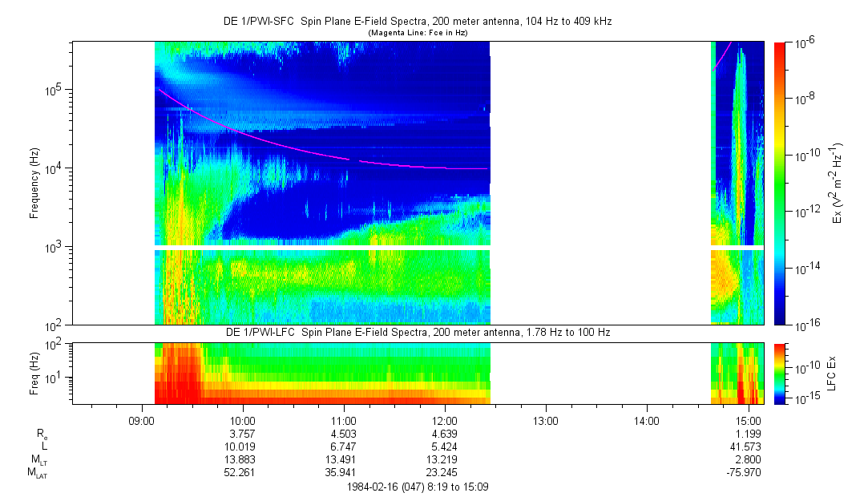Click the Freq (Hz) label on lower panel
The height and width of the screenshot is (497, 868).
34,373
